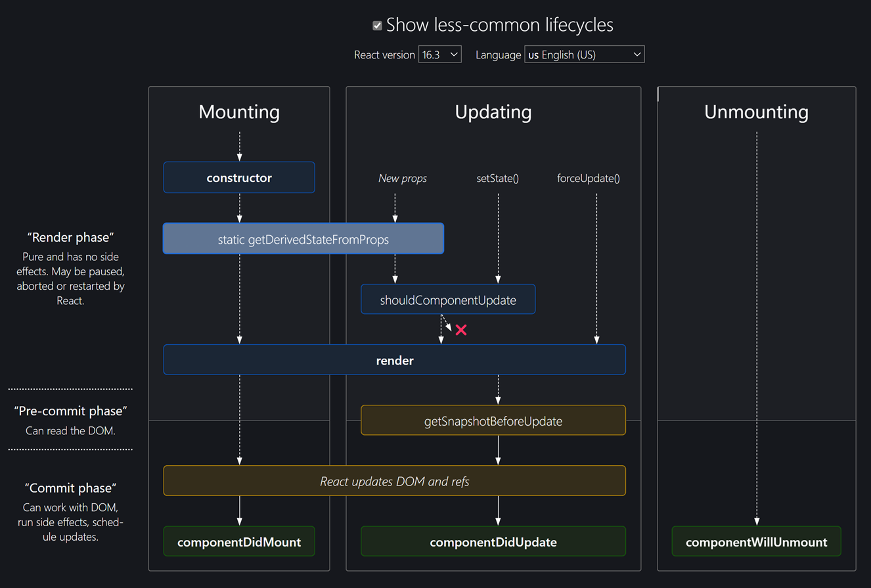Click the "Pre-commit phase" heading

click(x=71, y=411)
